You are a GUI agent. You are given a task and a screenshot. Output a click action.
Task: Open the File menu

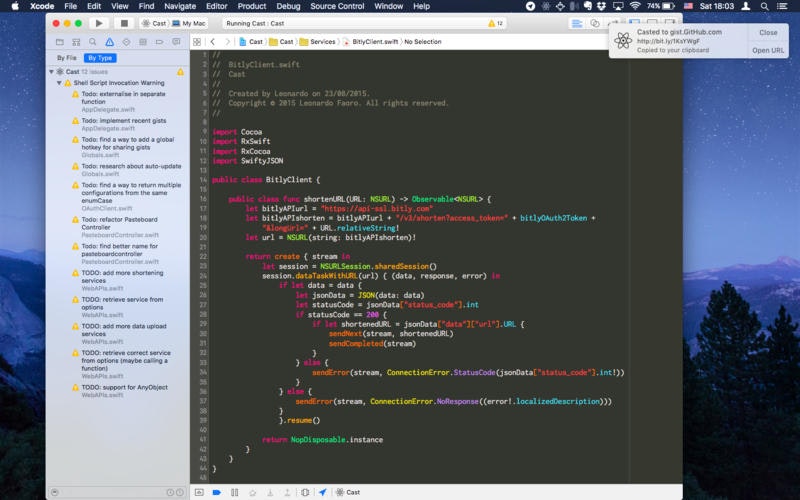click(70, 6)
